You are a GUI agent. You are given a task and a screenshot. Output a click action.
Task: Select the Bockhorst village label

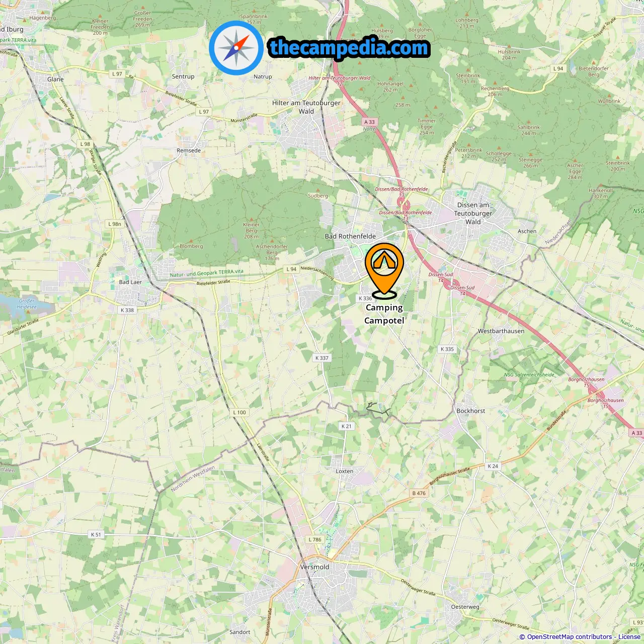[471, 411]
